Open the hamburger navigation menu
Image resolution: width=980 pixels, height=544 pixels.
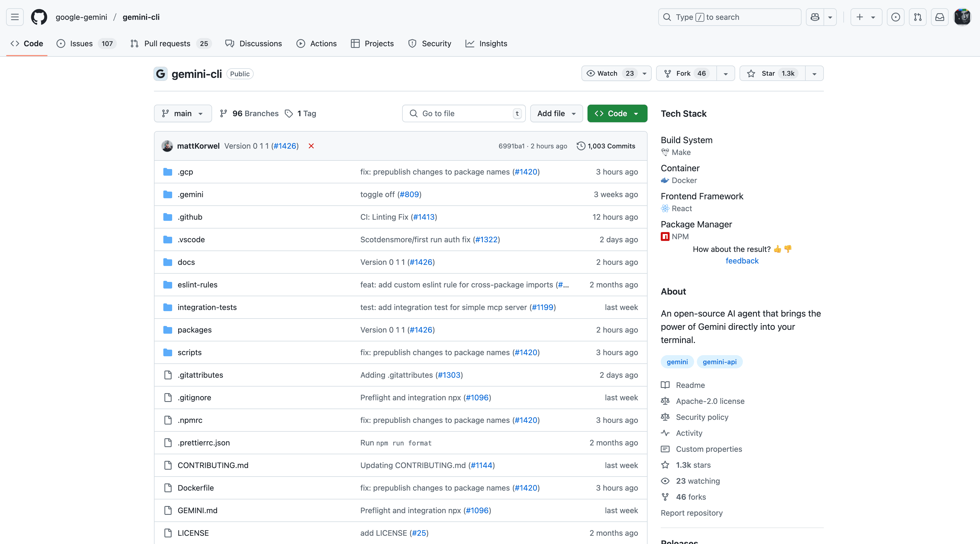(15, 17)
